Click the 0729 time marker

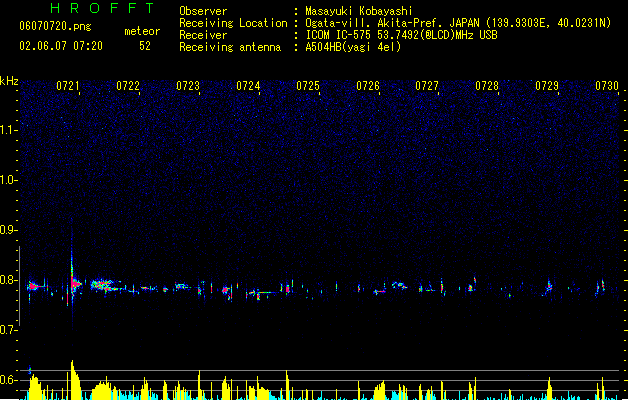tap(547, 86)
